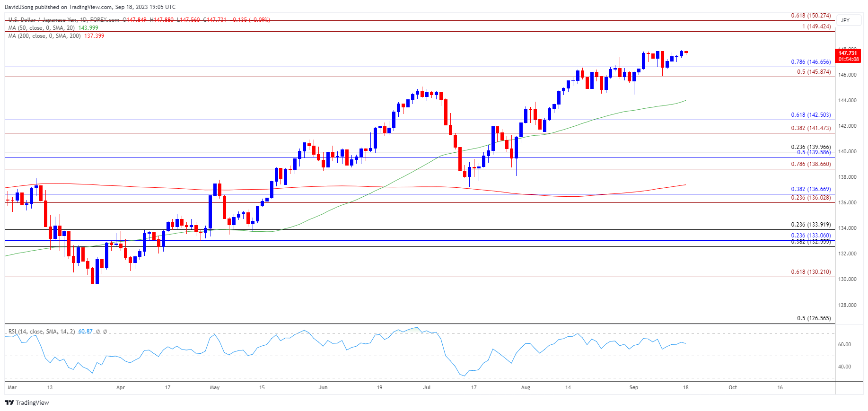This screenshot has height=411, width=868.
Task: Click the RSI 60.00 axis label
Action: [x=844, y=344]
